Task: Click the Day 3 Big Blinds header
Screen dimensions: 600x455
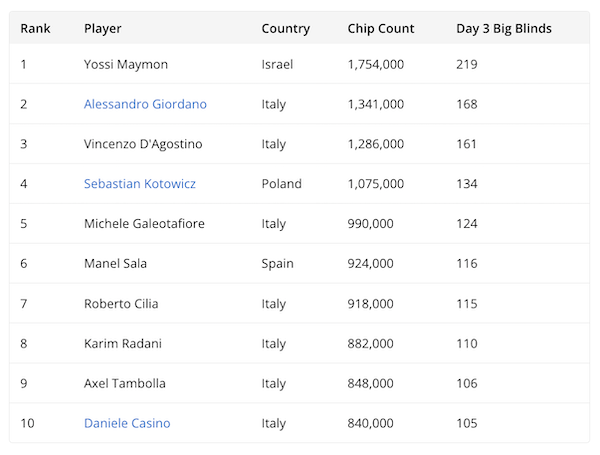Action: pyautogui.click(x=504, y=29)
